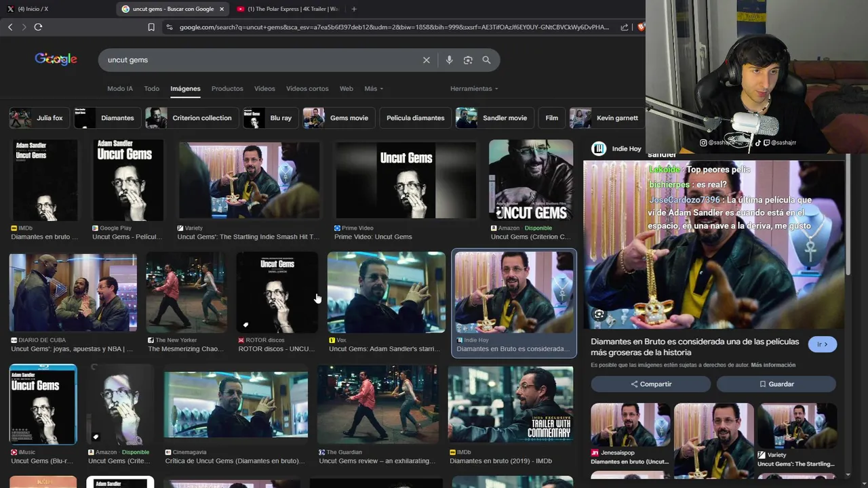Filter by the Film chip
868x488 pixels.
click(552, 118)
